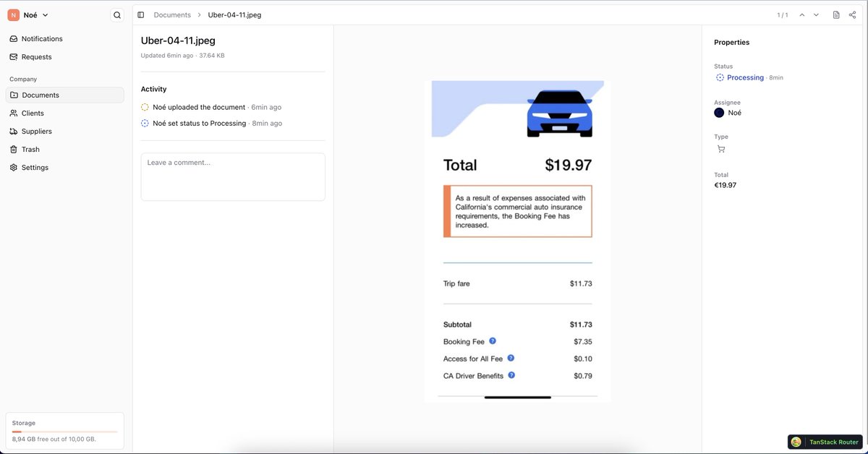Go to next document with down chevron
This screenshot has height=454, width=868.
click(x=816, y=14)
